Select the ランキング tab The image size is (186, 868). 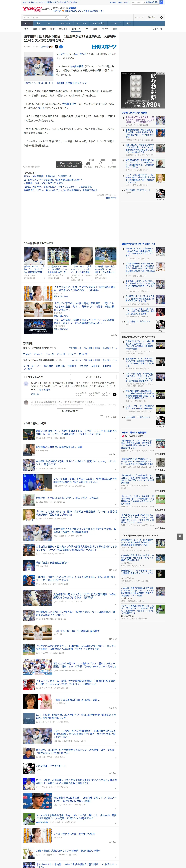(x=115, y=24)
